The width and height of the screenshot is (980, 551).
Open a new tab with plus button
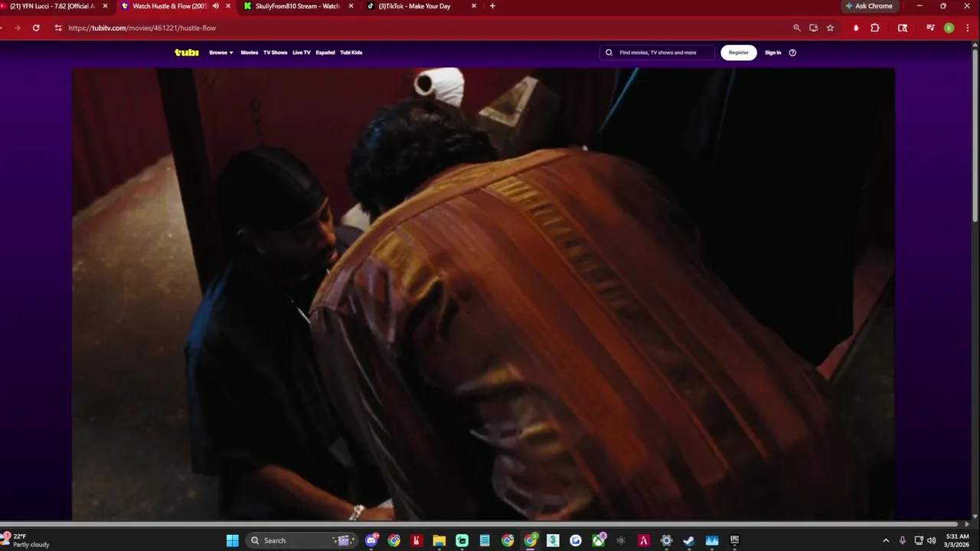[x=492, y=6]
